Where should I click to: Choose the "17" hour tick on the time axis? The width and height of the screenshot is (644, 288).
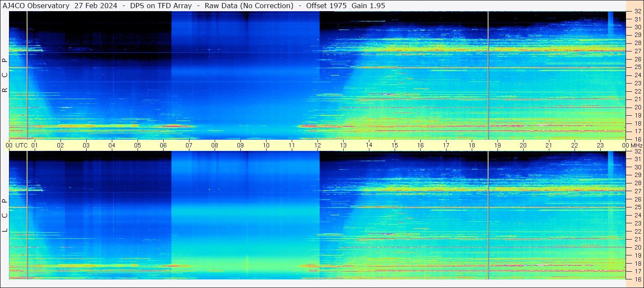[446, 145]
